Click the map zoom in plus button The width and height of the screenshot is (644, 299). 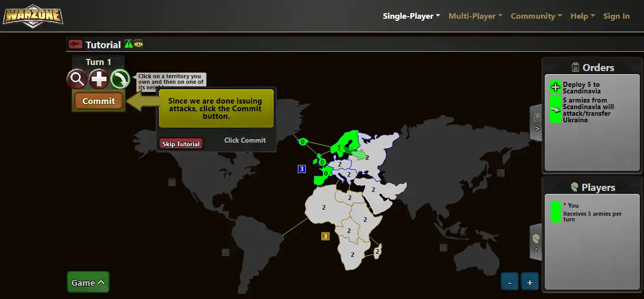click(x=530, y=282)
